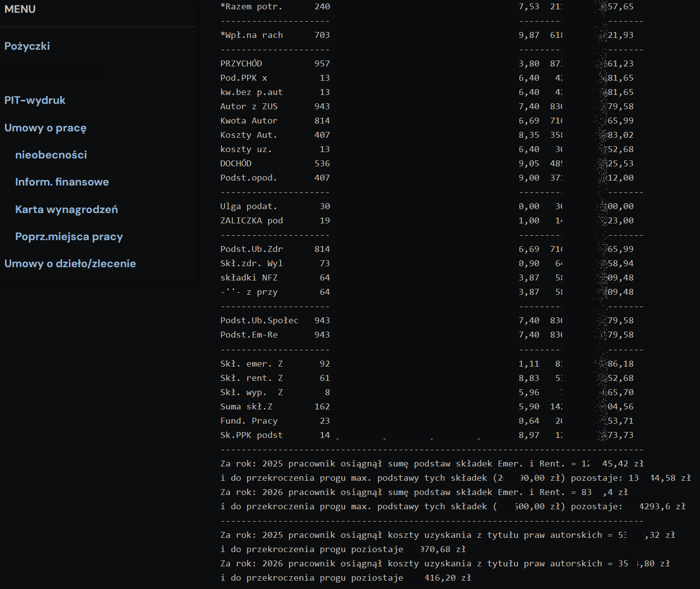Click the 'Podst.Ub.Społec' row label

point(259,320)
